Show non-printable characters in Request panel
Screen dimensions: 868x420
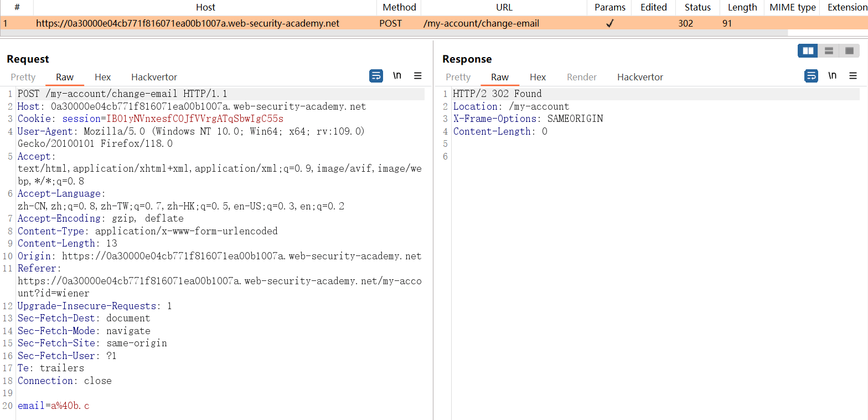pyautogui.click(x=397, y=76)
